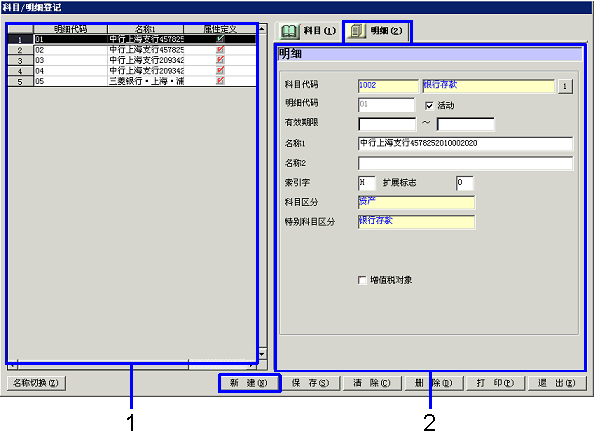Switch to the 科目 (1) tab
Screen dimensions: 594x438
point(308,31)
